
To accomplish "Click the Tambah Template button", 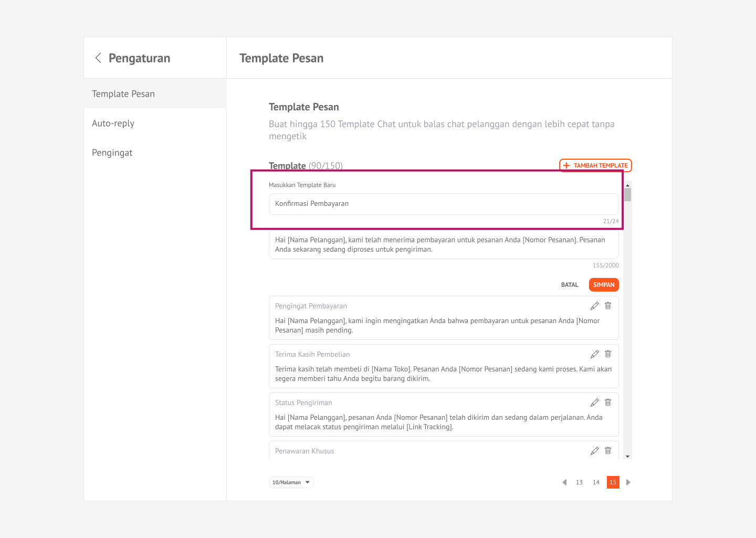I will pyautogui.click(x=595, y=165).
